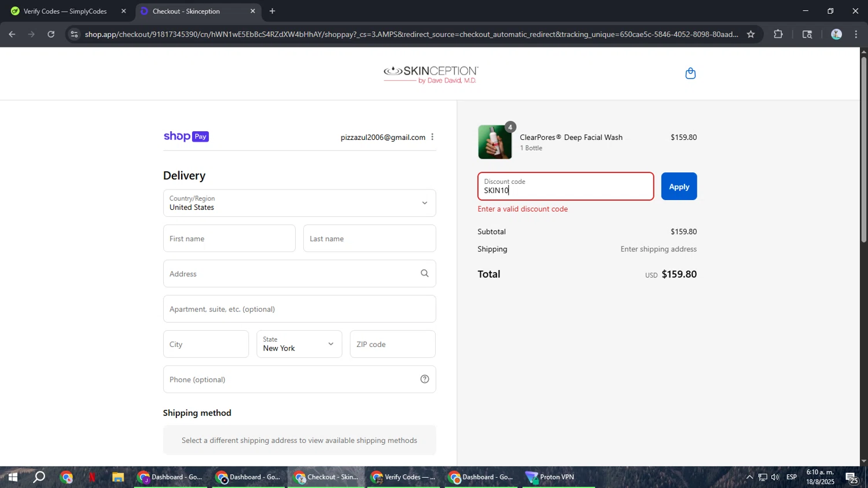This screenshot has width=868, height=488.
Task: Click the address search magnifier icon
Action: (x=425, y=273)
